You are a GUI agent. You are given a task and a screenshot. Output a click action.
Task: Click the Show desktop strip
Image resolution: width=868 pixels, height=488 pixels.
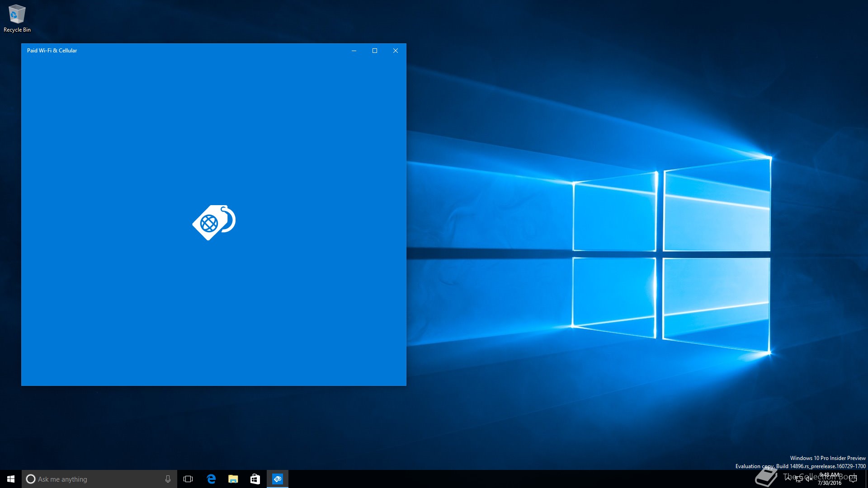866,479
